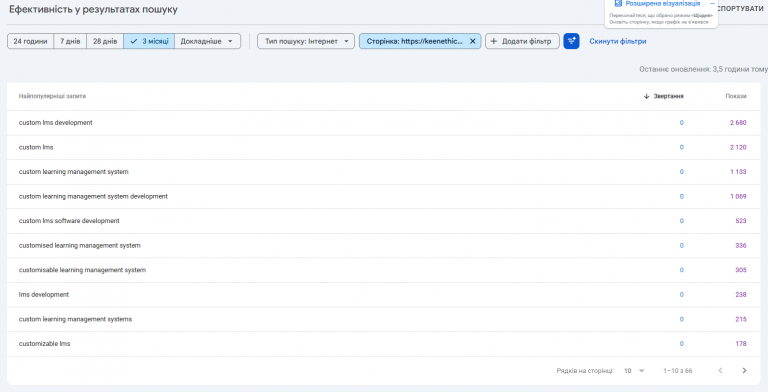Viewport: 768px width, 392px height.
Task: Go to previous page of queries
Action: point(720,370)
